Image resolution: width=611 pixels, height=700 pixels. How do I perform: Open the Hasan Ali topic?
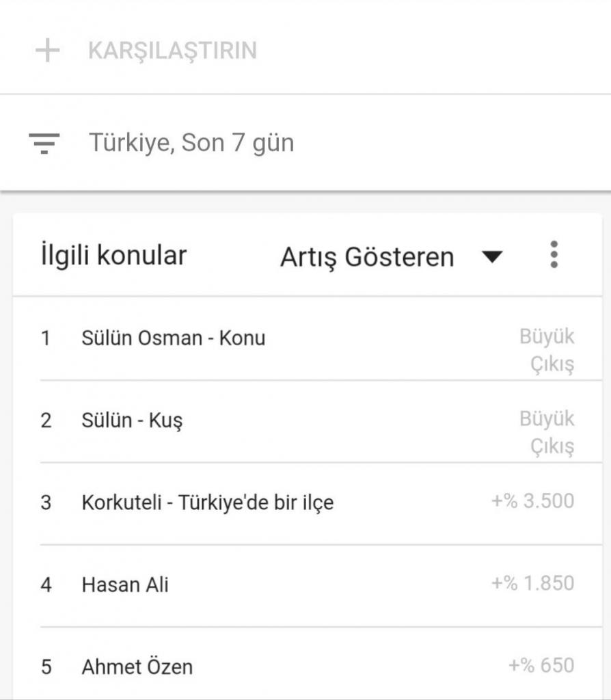pyautogui.click(x=125, y=584)
